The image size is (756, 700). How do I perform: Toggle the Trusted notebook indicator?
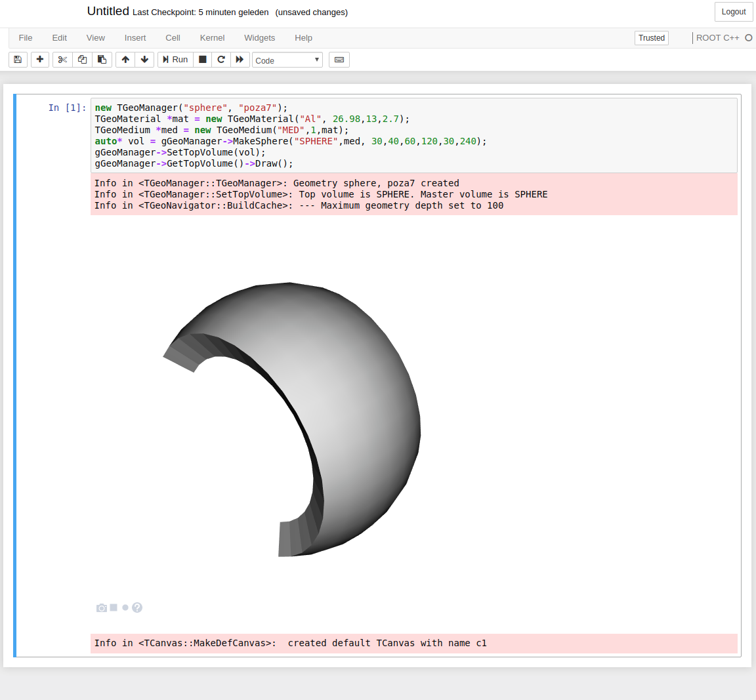coord(651,38)
